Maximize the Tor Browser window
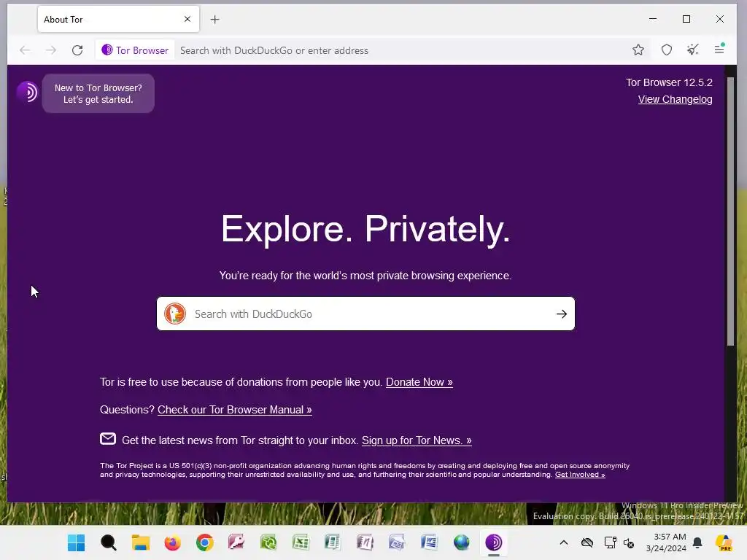 (x=686, y=19)
